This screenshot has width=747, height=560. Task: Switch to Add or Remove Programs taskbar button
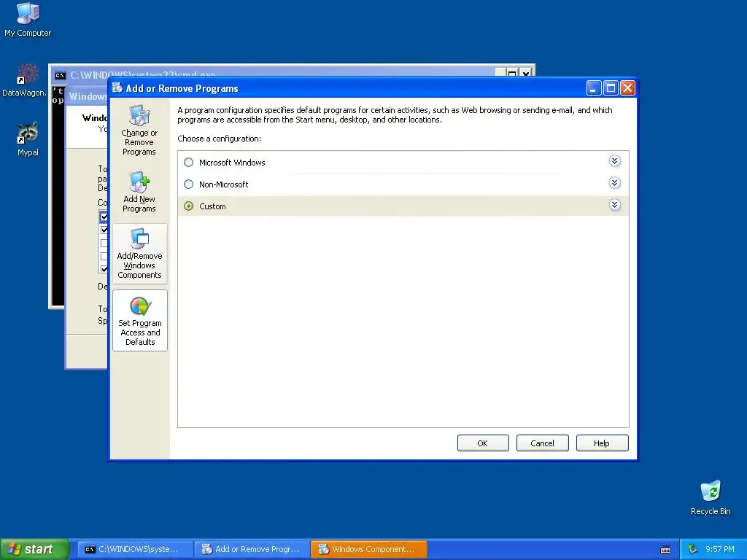pos(252,549)
